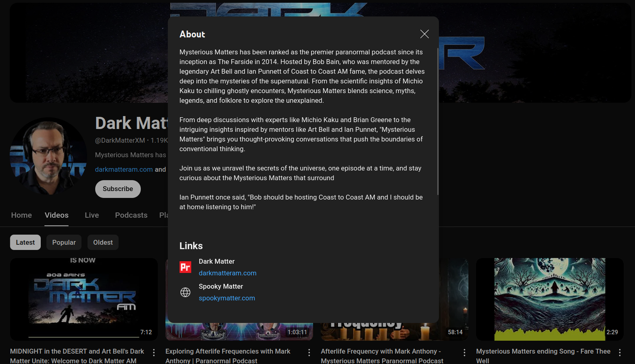Image resolution: width=635 pixels, height=364 pixels.
Task: Open more options for Afterlife Frequency with Mark Anthony
Action: click(464, 352)
